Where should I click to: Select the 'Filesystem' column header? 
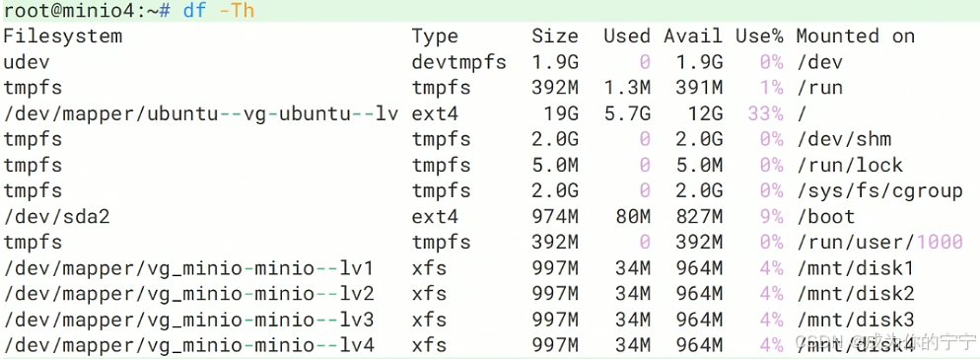[62, 36]
